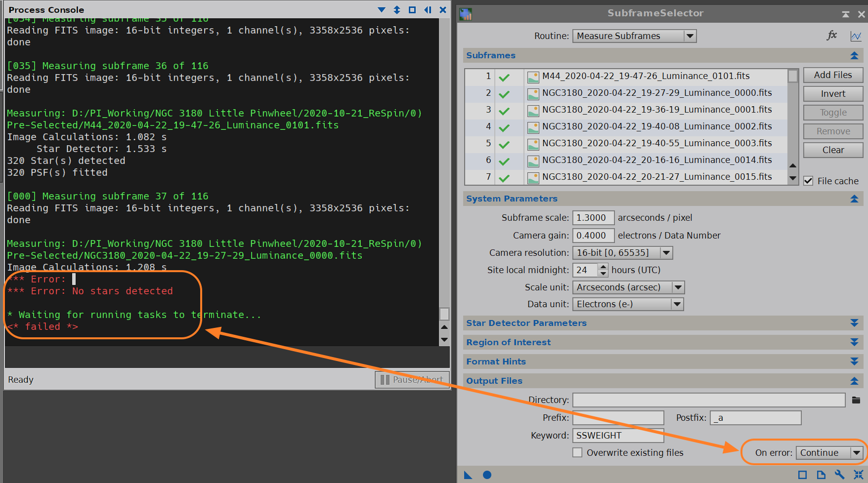Viewport: 868px width, 483px height.
Task: Click the output Directory input field
Action: [709, 400]
